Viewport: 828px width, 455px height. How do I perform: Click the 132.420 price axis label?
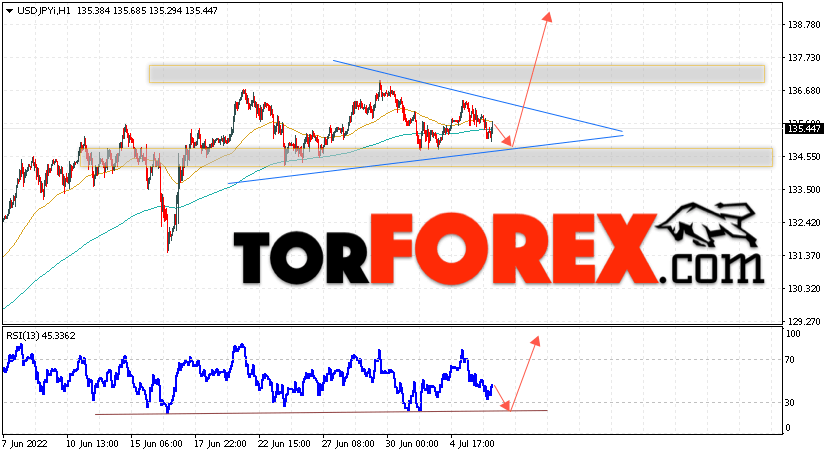click(804, 223)
